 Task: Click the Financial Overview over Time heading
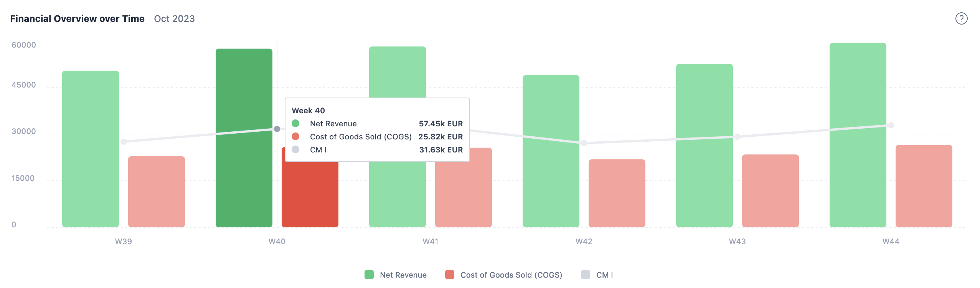point(77,18)
